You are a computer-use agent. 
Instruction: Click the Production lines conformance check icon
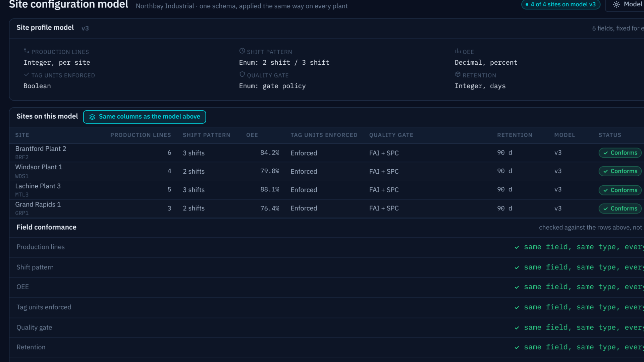tap(517, 247)
